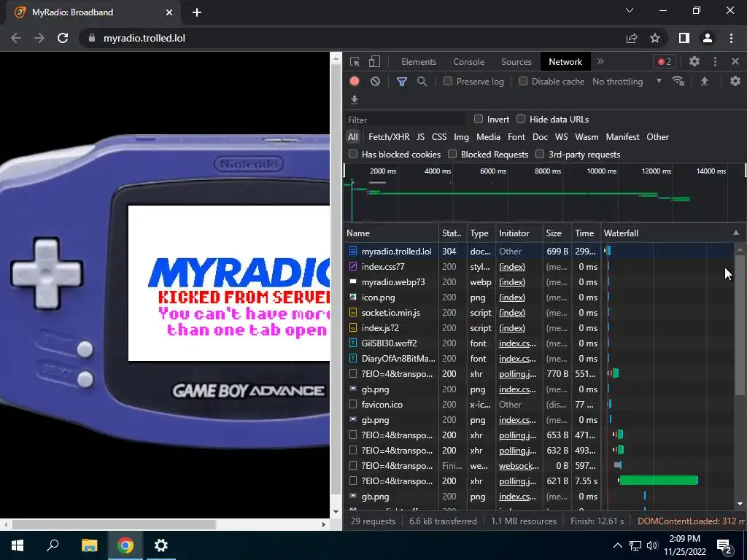Check 3rd-party requests checkbox
Image resolution: width=747 pixels, height=560 pixels.
[540, 154]
